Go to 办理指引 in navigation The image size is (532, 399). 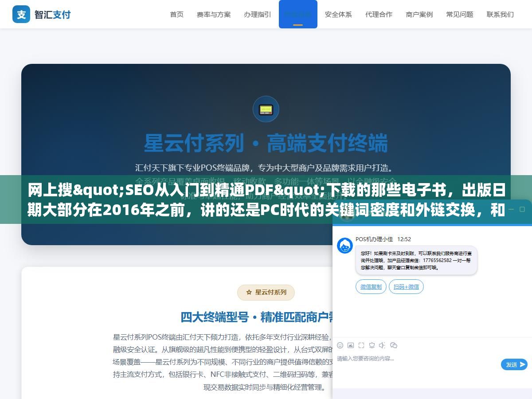click(x=258, y=14)
